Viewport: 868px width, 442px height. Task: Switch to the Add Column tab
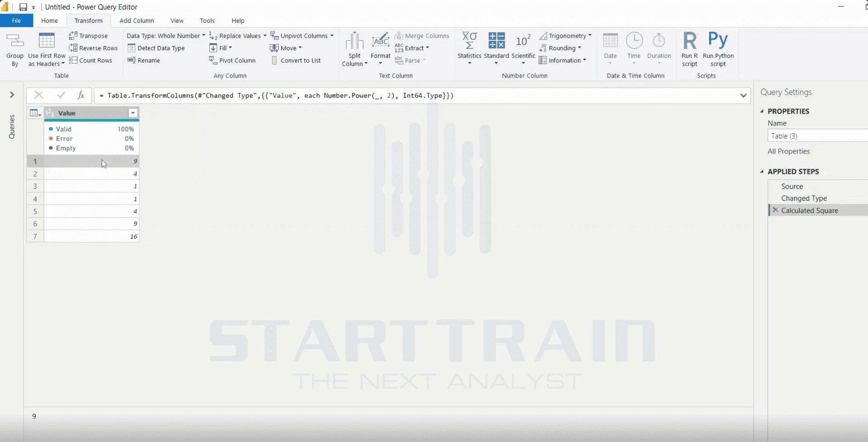[x=137, y=21]
